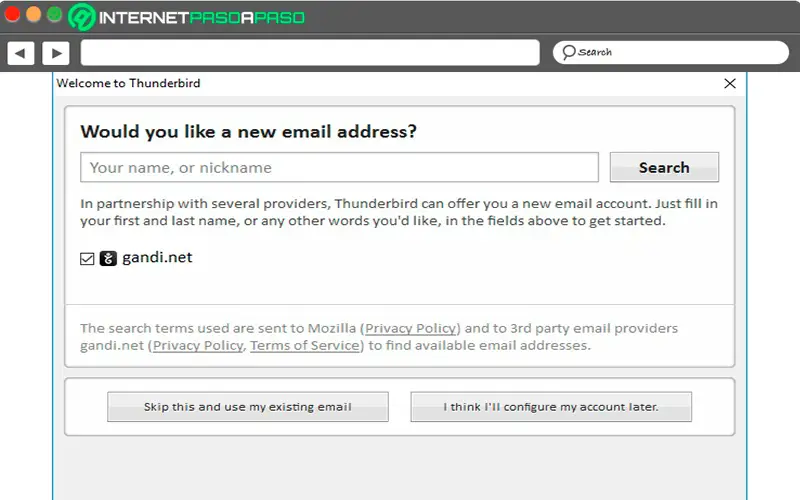Screen dimensions: 800x500
Task: Click the yellow minimize window button
Action: [x=34, y=14]
